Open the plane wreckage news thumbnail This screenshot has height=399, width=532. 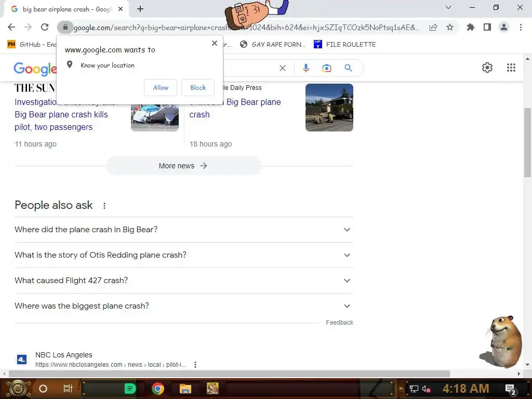(x=155, y=117)
